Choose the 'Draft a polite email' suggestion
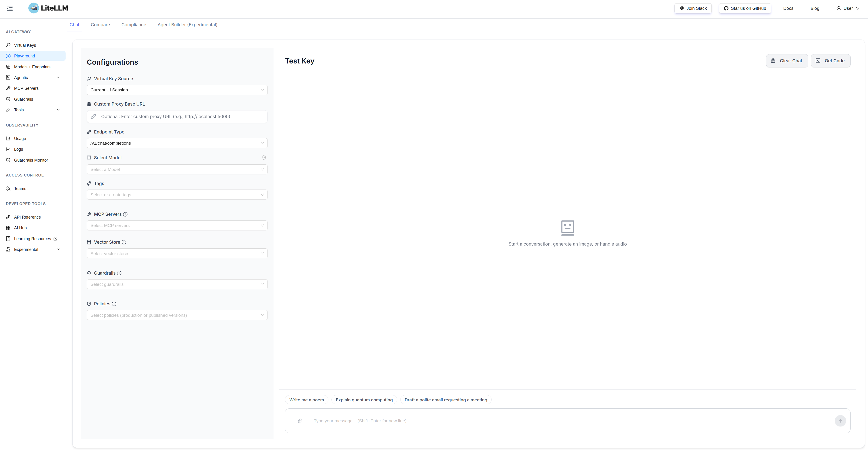This screenshot has width=868, height=453. coord(446,400)
